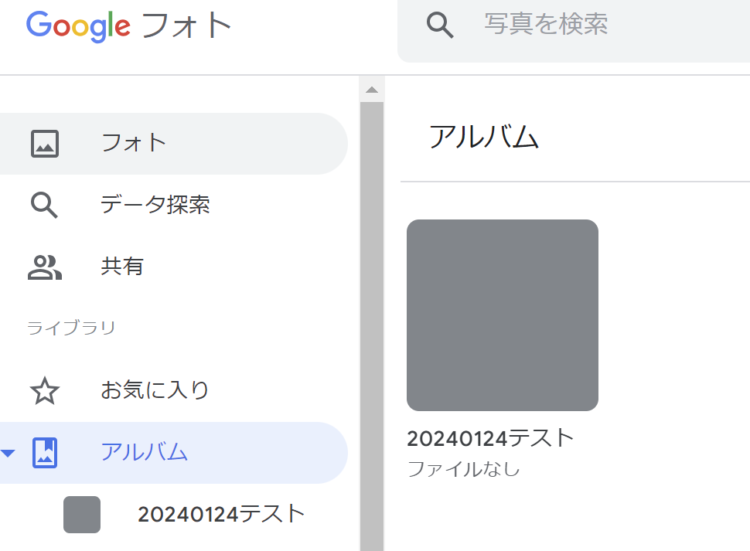
Task: Select the アルバム sidebar item
Action: point(173,452)
